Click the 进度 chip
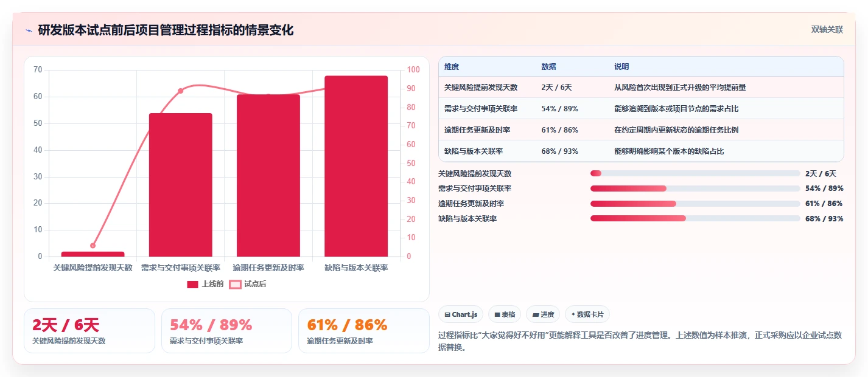This screenshot has height=377, width=868. pyautogui.click(x=543, y=314)
